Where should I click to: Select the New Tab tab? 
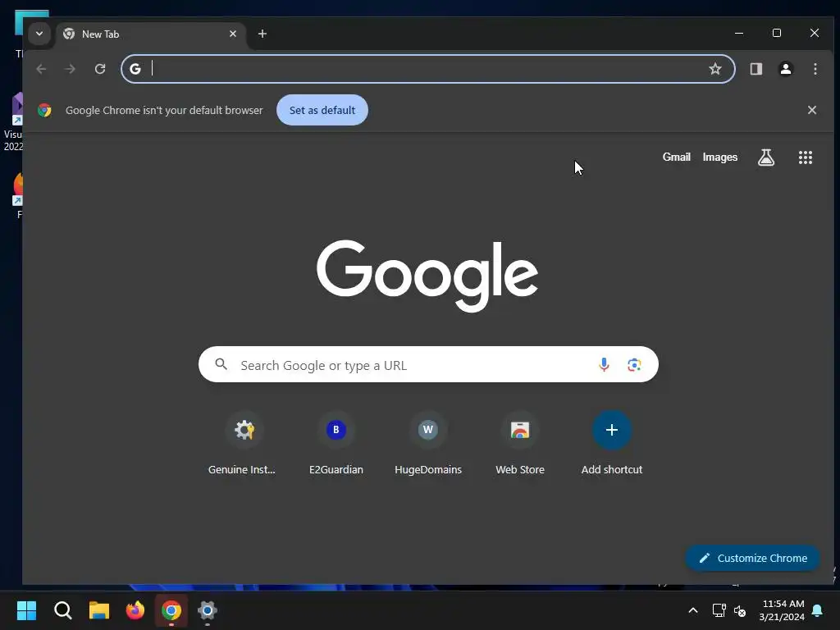click(x=151, y=34)
